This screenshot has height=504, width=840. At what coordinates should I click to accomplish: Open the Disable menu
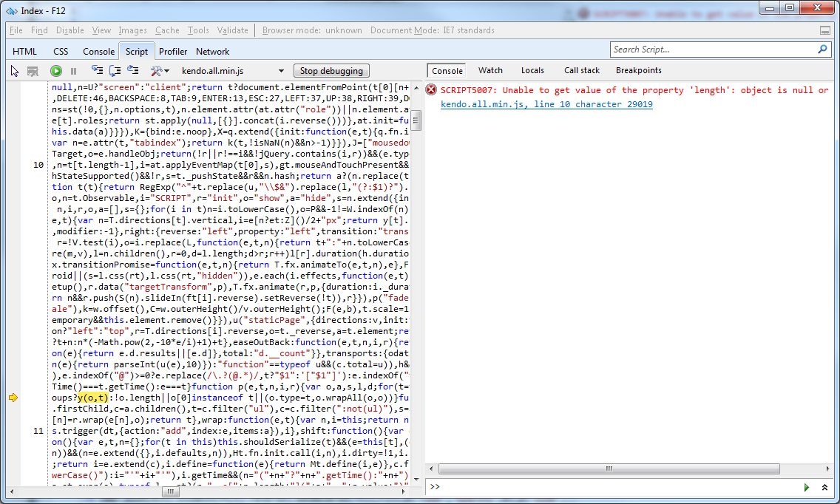(x=70, y=30)
